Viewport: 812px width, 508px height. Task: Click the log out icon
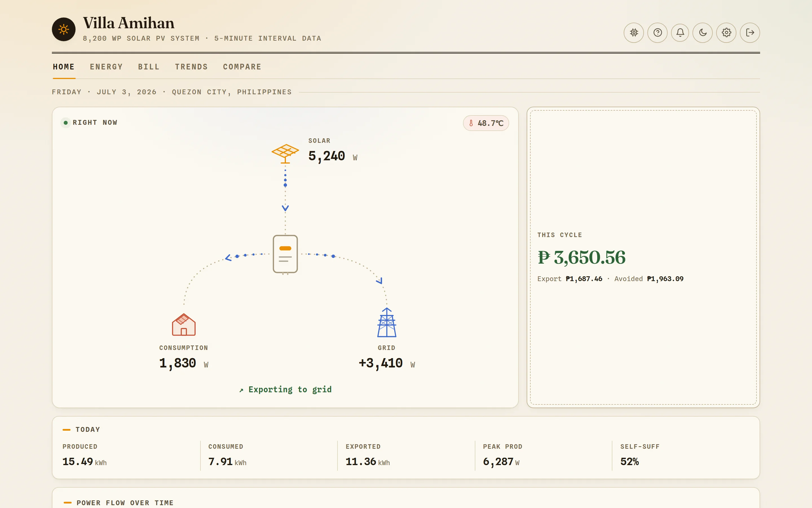point(750,32)
